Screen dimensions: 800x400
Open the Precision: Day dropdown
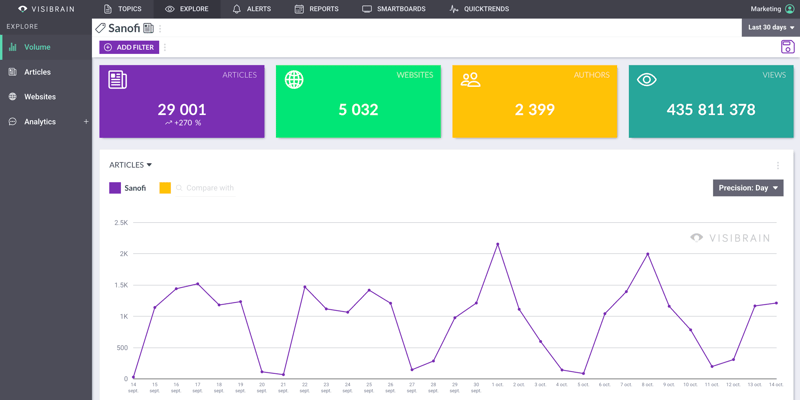(x=747, y=188)
